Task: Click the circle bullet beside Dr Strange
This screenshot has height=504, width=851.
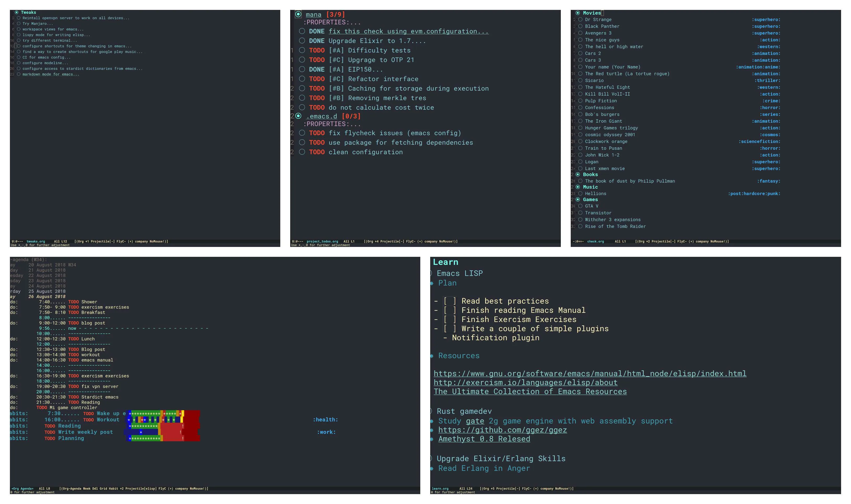Action: [580, 20]
